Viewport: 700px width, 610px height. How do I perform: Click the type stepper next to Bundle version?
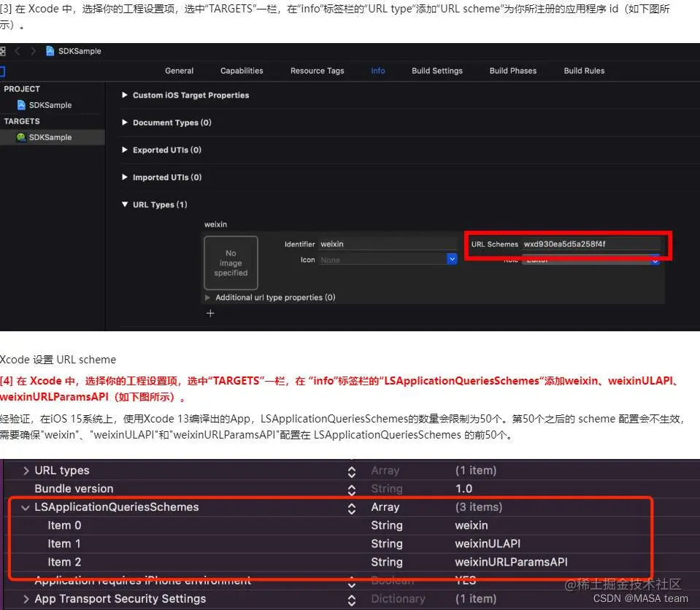(352, 489)
